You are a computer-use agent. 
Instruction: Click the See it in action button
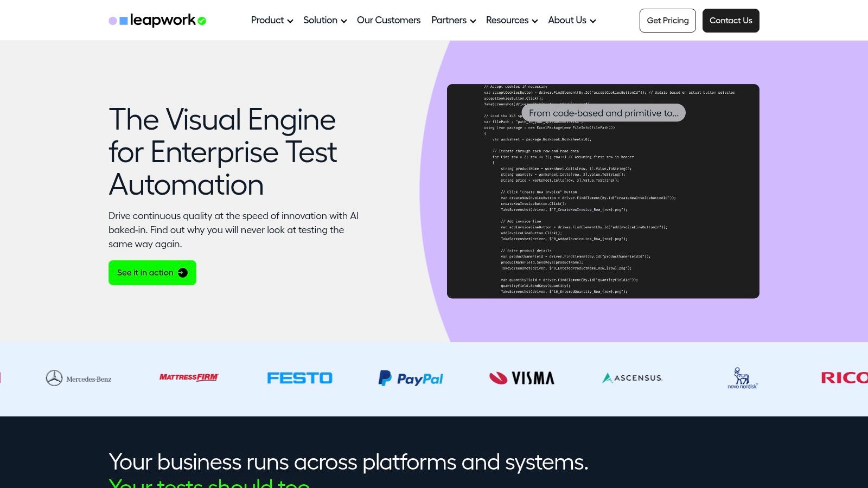point(152,273)
